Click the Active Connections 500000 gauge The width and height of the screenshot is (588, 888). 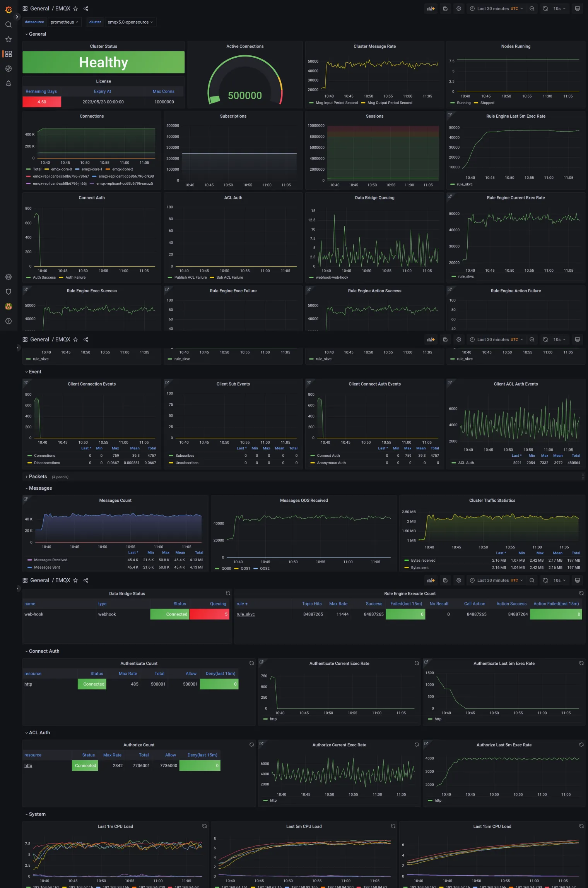point(245,80)
